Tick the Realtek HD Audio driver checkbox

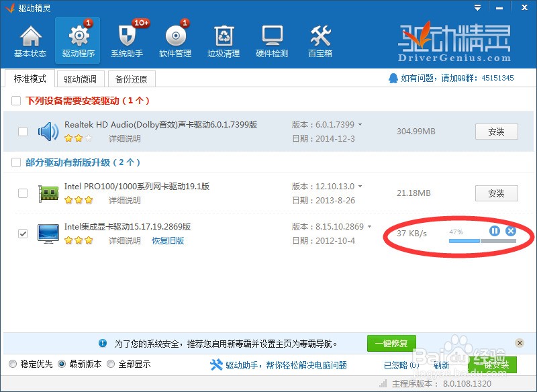coord(23,132)
